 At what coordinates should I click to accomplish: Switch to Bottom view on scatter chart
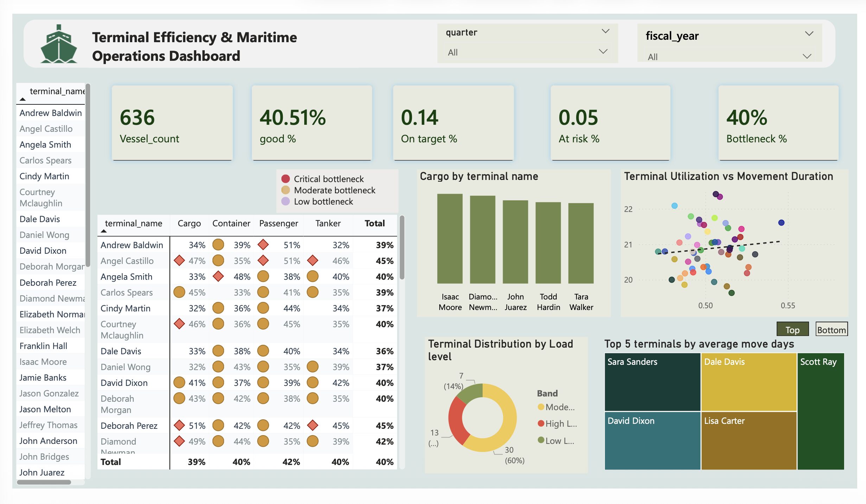832,330
